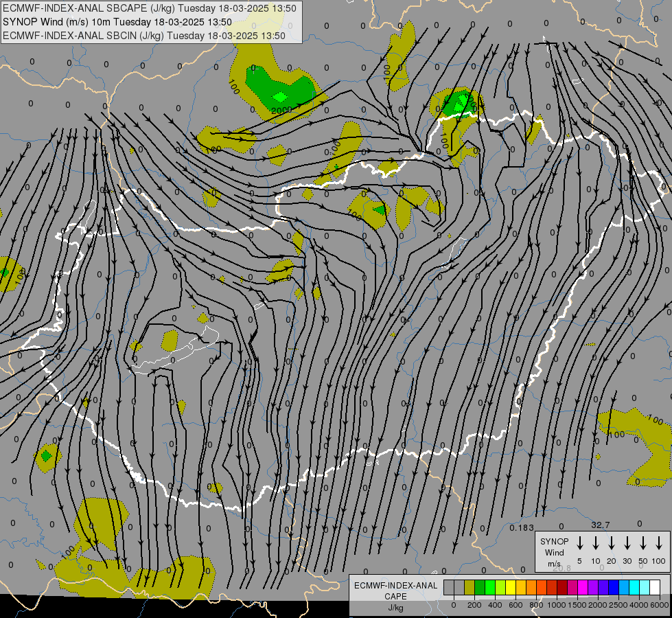Click the 'CAPE' label in color legend
Screen dimensions: 672x618
(395, 597)
